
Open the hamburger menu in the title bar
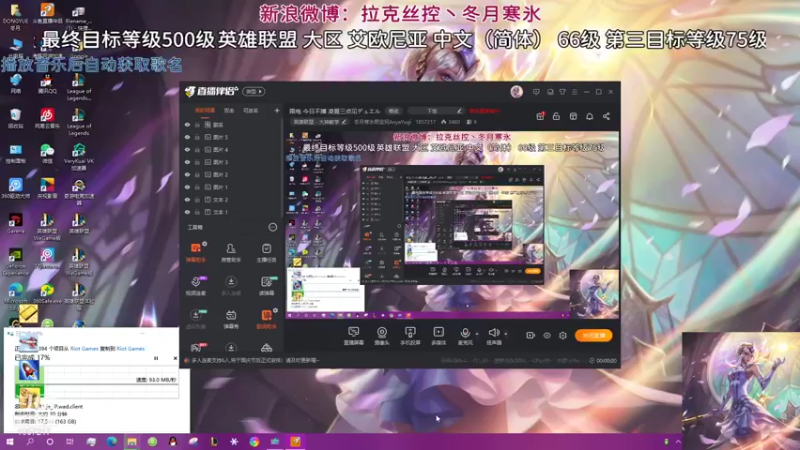(574, 92)
